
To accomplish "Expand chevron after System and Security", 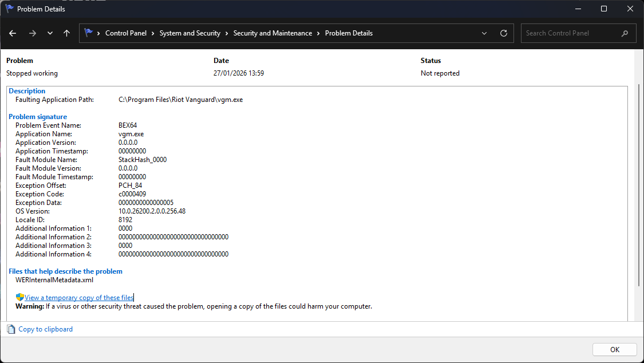I will click(x=227, y=33).
